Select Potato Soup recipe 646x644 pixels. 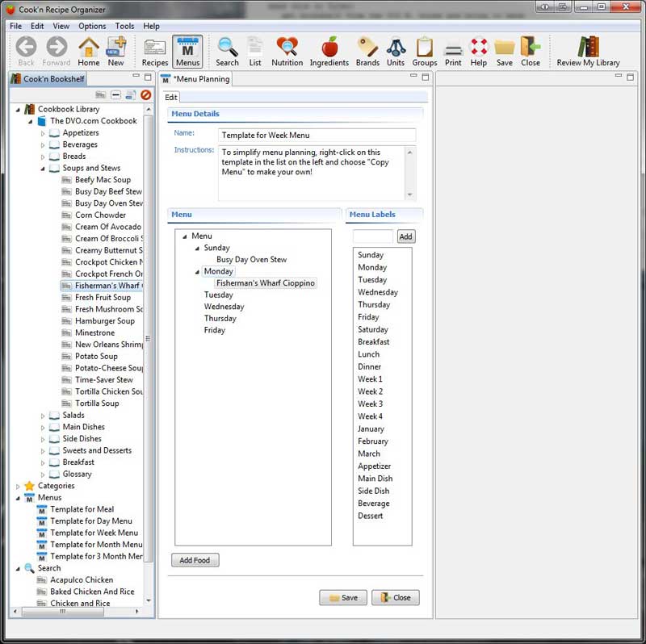(96, 356)
